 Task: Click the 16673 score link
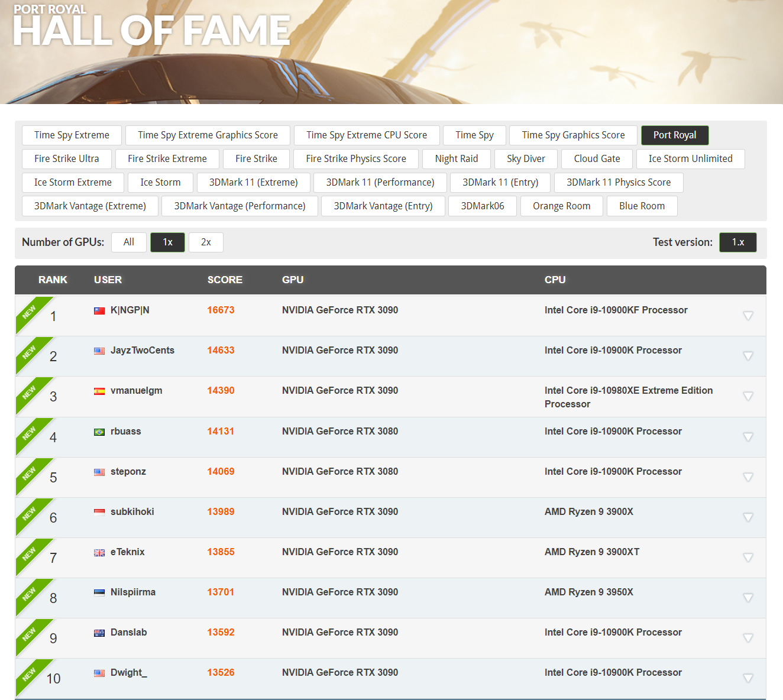click(x=221, y=310)
